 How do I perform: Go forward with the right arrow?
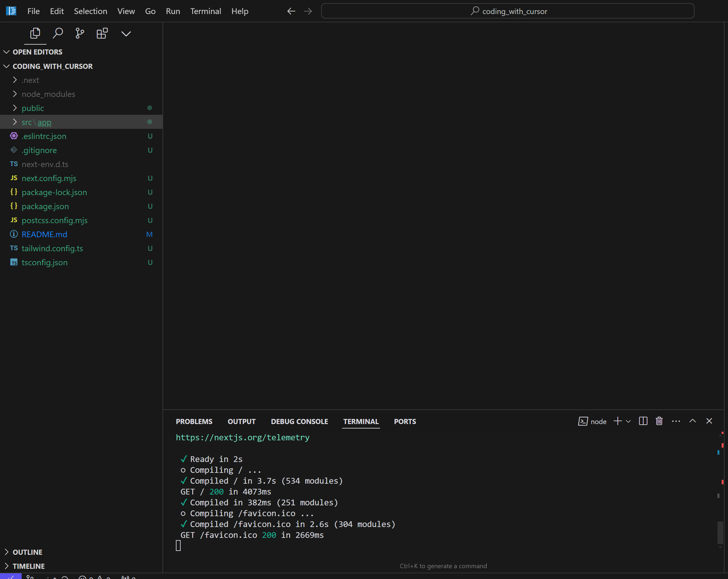pyautogui.click(x=308, y=11)
